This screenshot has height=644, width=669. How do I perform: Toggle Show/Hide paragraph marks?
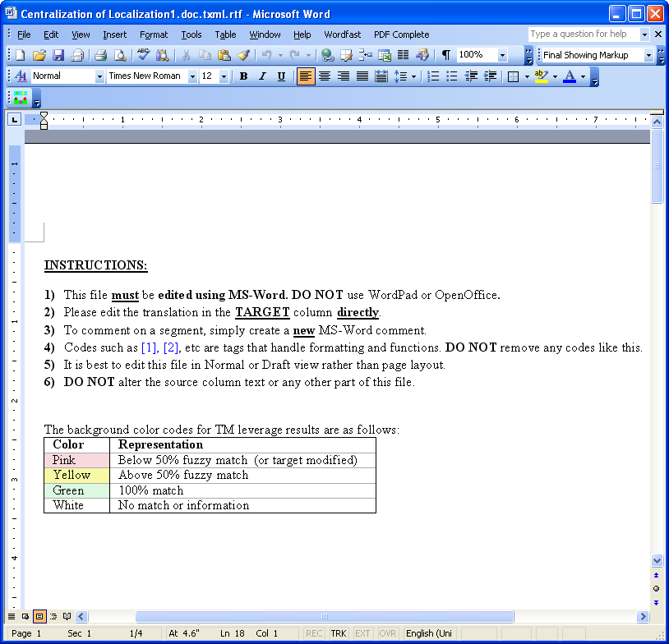point(445,55)
